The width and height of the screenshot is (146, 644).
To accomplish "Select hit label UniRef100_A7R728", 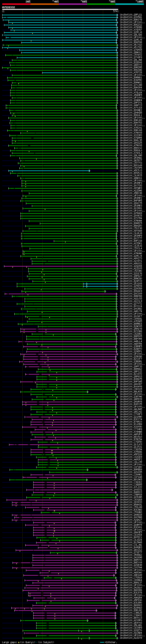I will pyautogui.click(x=131, y=72).
